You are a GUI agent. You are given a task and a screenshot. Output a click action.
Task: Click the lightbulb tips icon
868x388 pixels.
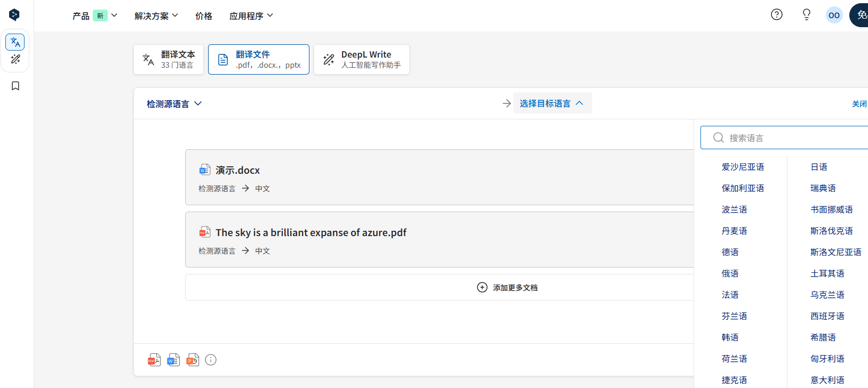[807, 14]
